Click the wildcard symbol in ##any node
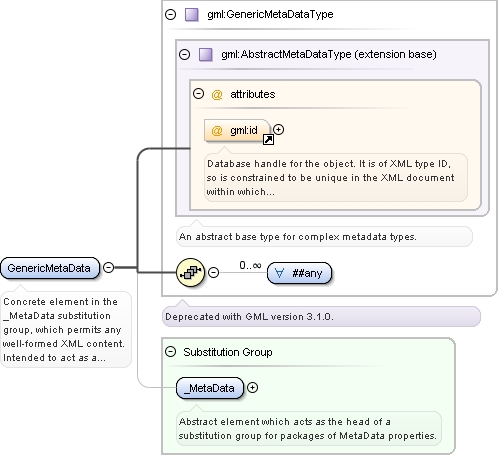 [x=279, y=273]
